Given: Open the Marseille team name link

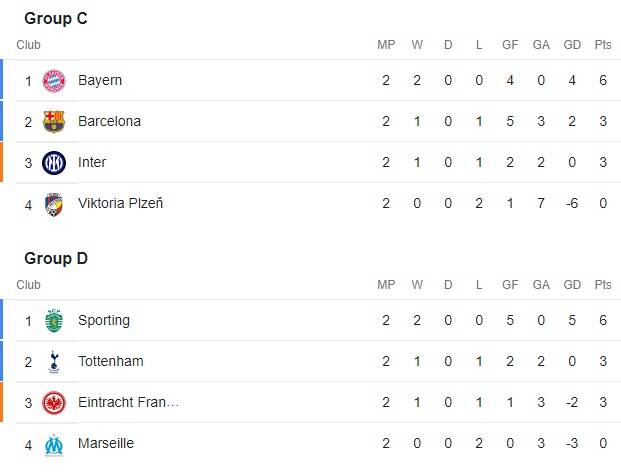Looking at the screenshot, I should pos(106,444).
